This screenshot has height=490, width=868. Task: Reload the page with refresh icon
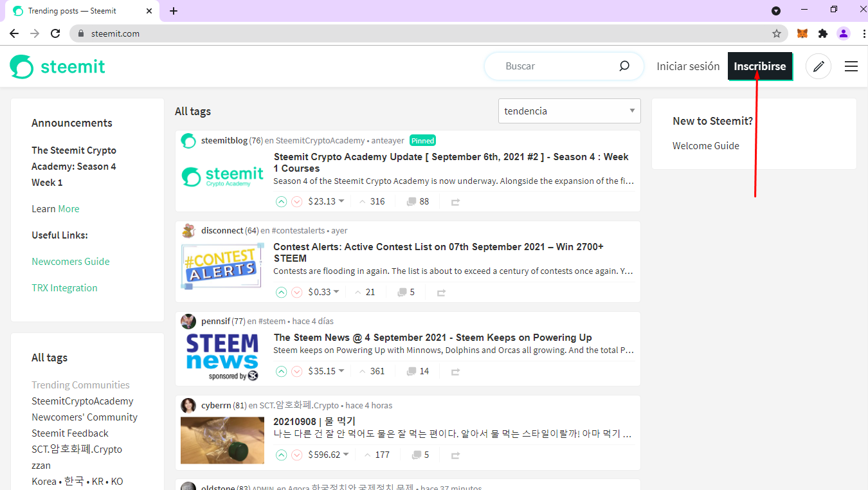(x=55, y=33)
